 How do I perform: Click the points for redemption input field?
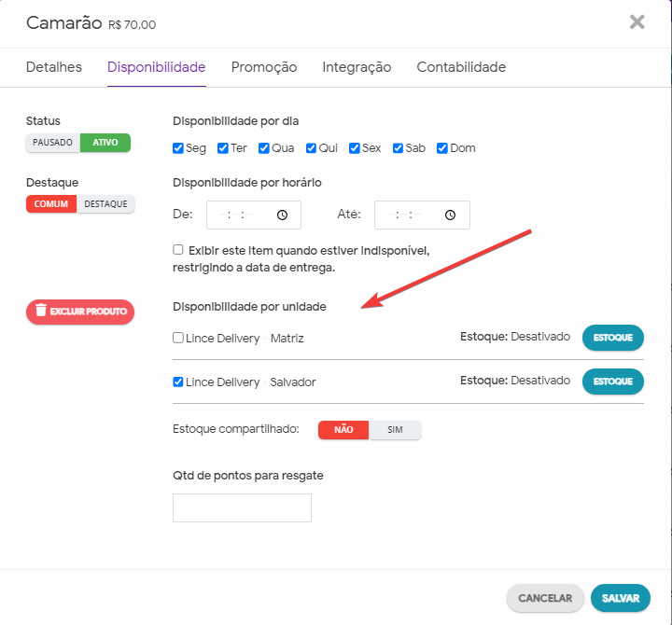pos(242,507)
